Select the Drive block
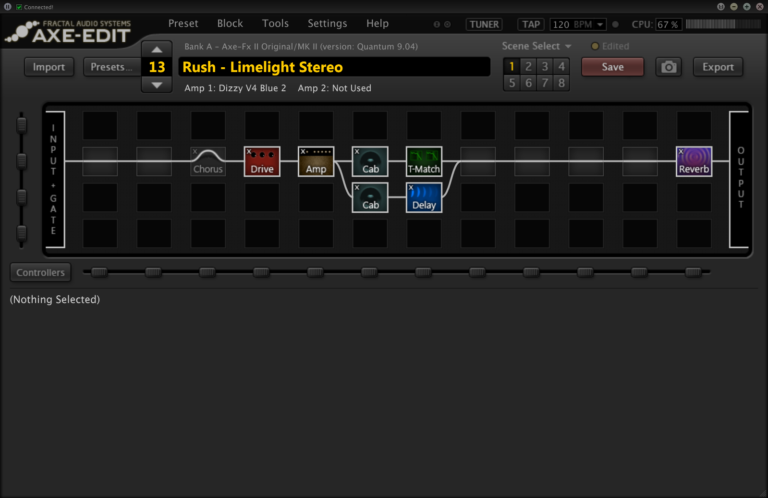Image resolution: width=768 pixels, height=498 pixels. coord(262,162)
